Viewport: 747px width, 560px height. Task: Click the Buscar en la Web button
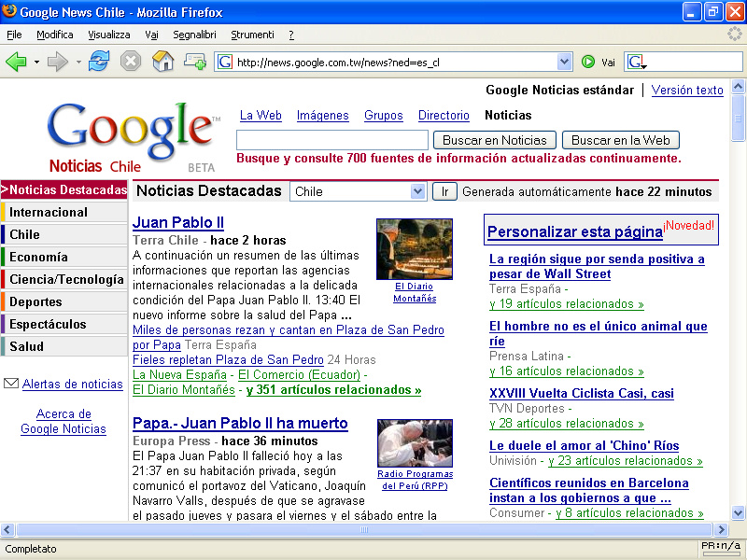pos(621,140)
